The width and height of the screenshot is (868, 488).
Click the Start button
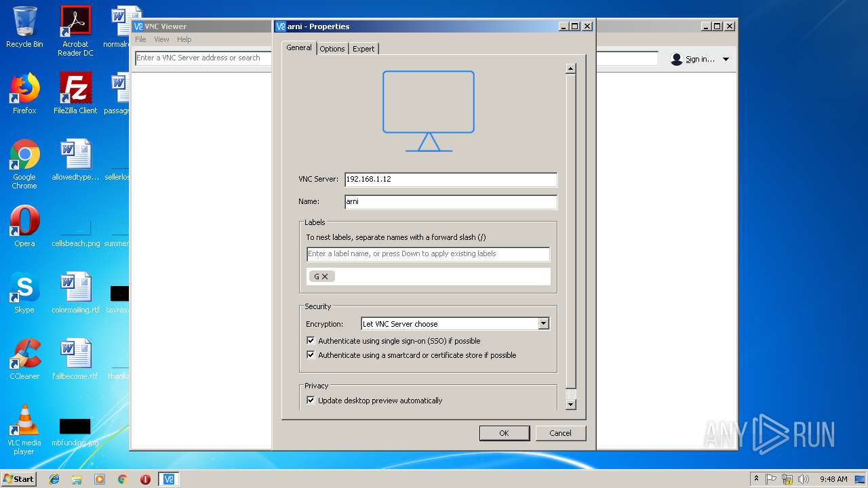pos(19,479)
